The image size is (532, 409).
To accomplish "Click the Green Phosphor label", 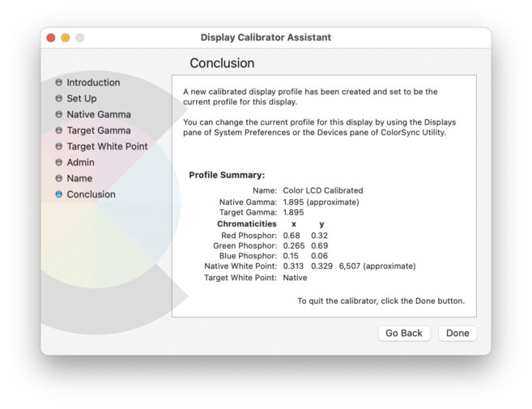I will 245,245.
